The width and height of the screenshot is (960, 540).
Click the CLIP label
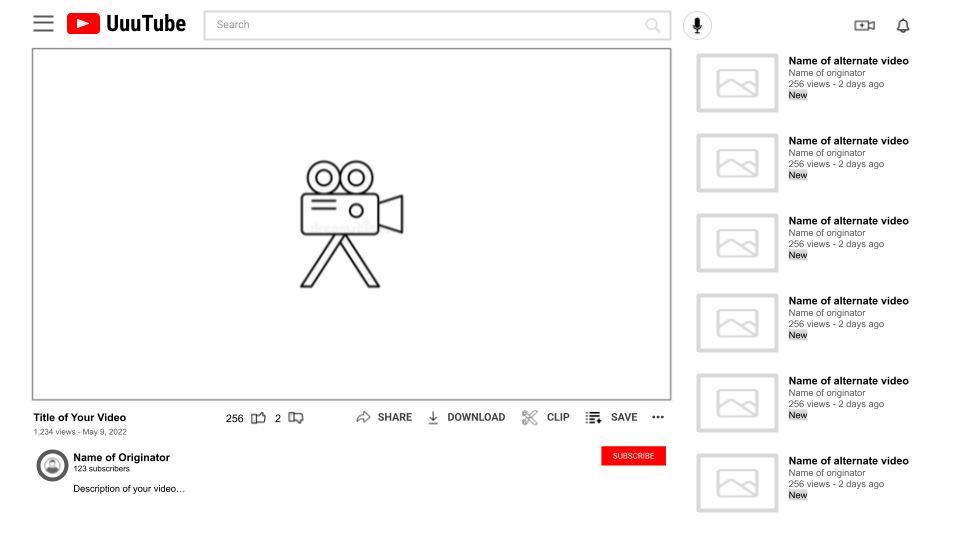click(x=558, y=417)
